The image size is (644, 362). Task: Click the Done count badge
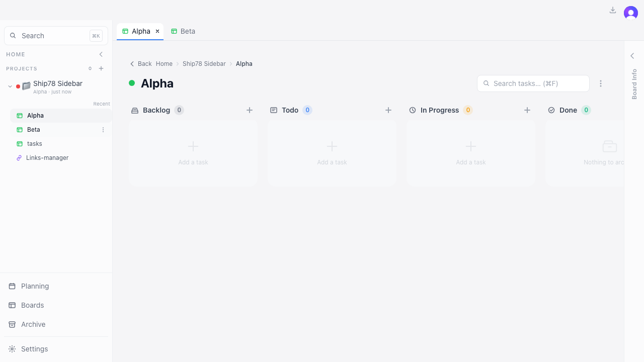pyautogui.click(x=586, y=110)
